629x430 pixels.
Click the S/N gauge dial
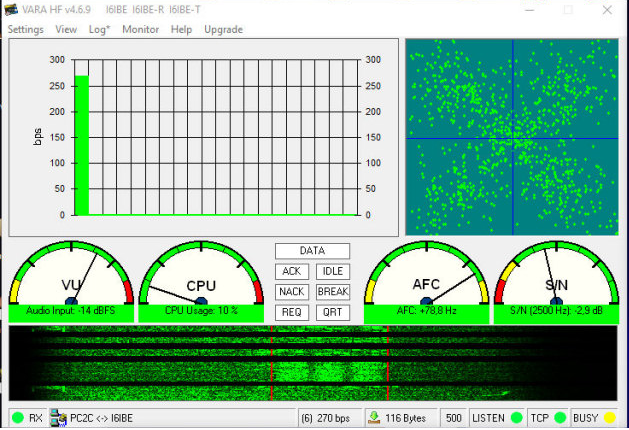click(556, 272)
